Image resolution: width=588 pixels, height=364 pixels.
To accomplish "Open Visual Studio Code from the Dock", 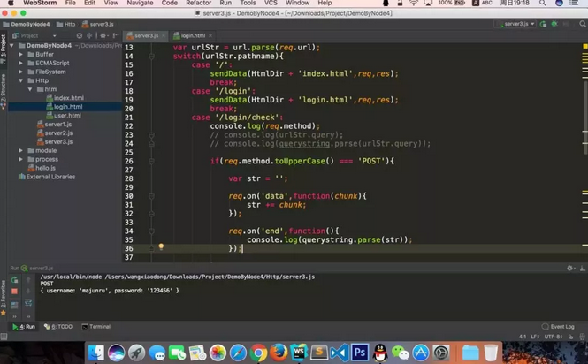I will tap(340, 353).
